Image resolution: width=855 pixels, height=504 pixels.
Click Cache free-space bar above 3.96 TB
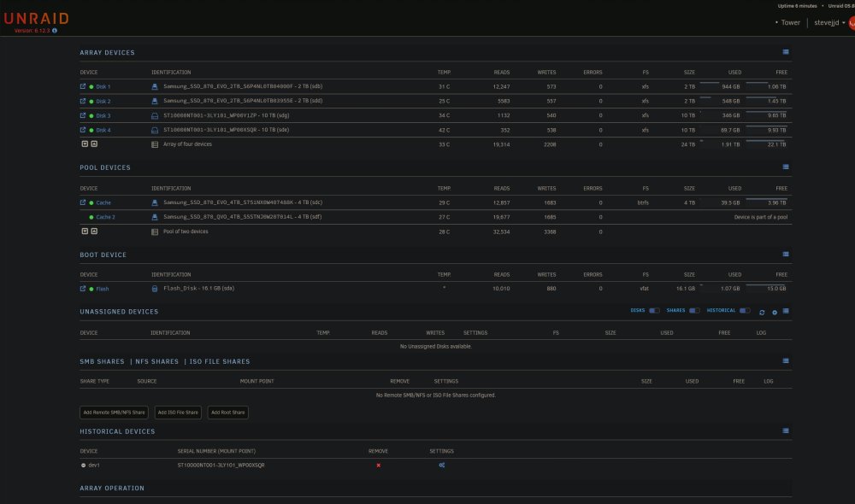tap(766, 199)
